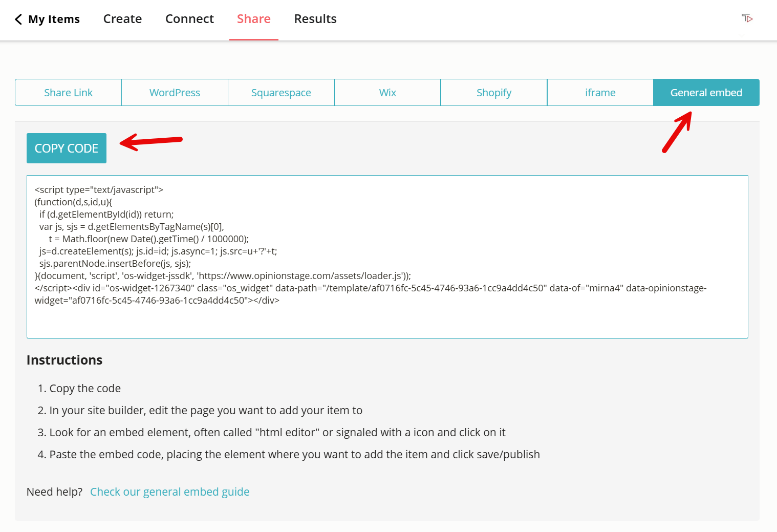
Task: Open the OpinionStage logo icon at top right
Action: point(747,18)
